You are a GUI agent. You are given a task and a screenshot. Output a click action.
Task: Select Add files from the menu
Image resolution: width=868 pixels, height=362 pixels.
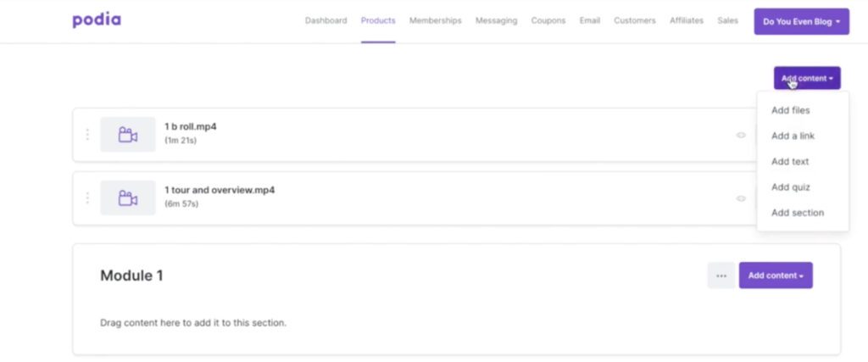(x=790, y=110)
